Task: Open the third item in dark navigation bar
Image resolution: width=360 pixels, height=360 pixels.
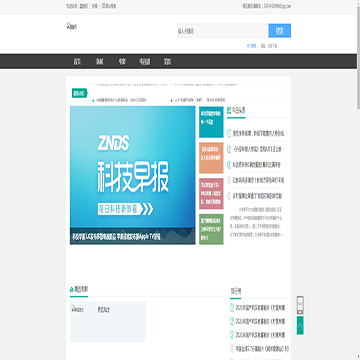Action: tap(122, 62)
